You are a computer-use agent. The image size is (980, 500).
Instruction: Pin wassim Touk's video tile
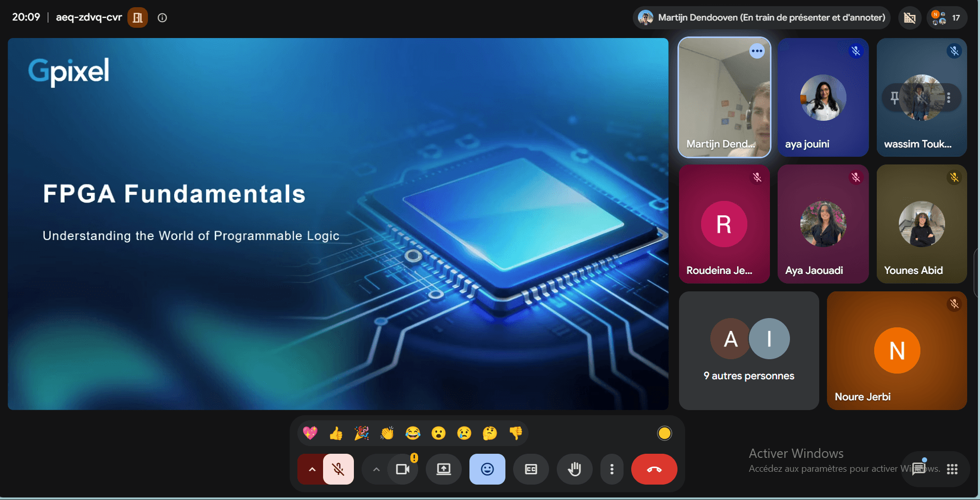[895, 98]
